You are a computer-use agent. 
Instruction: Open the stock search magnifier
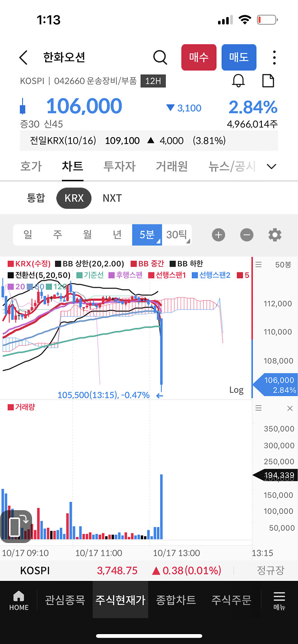(x=160, y=57)
